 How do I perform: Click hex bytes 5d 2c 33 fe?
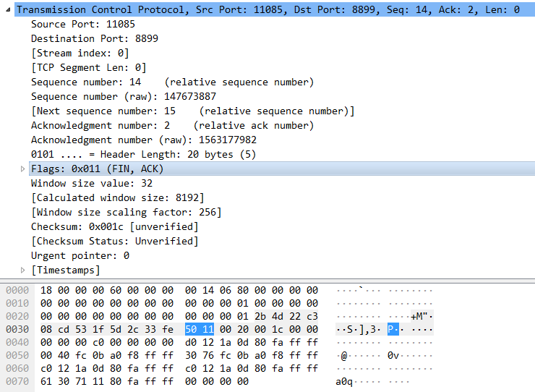click(x=142, y=329)
